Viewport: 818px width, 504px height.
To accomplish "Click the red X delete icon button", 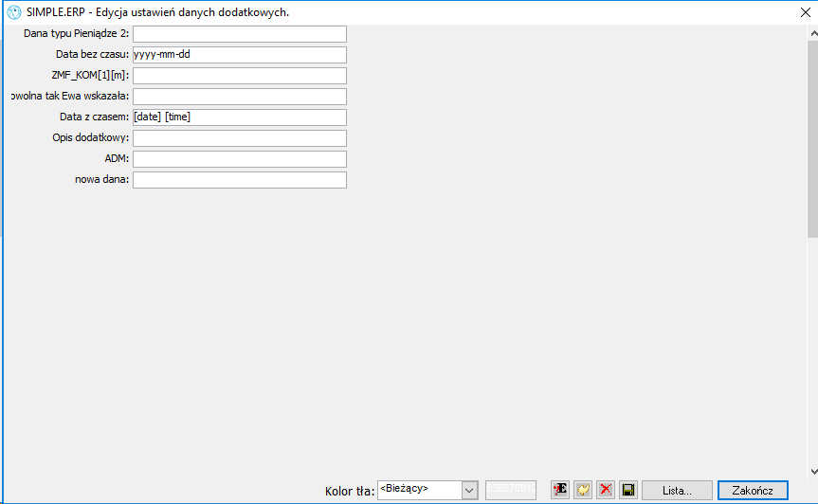I will pyautogui.click(x=606, y=490).
